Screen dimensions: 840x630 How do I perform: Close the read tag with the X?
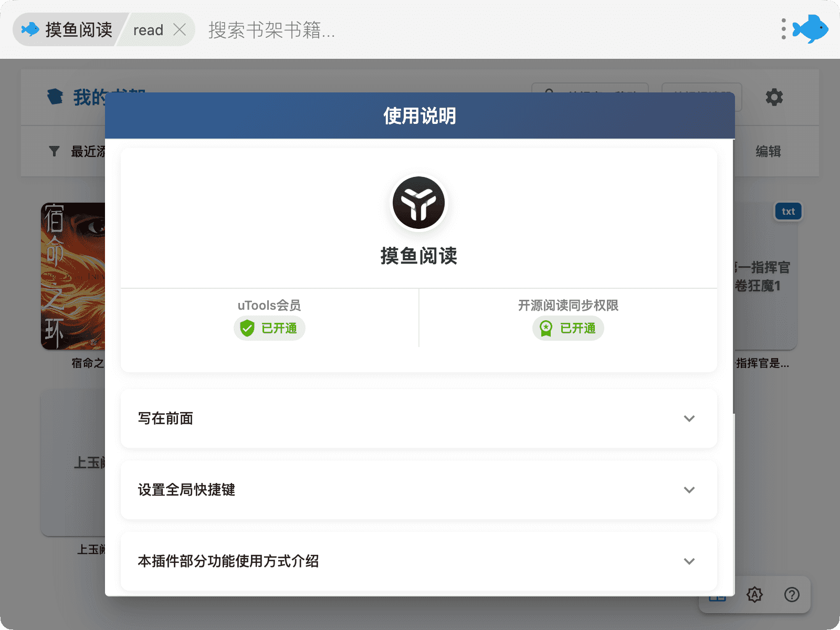pos(180,29)
